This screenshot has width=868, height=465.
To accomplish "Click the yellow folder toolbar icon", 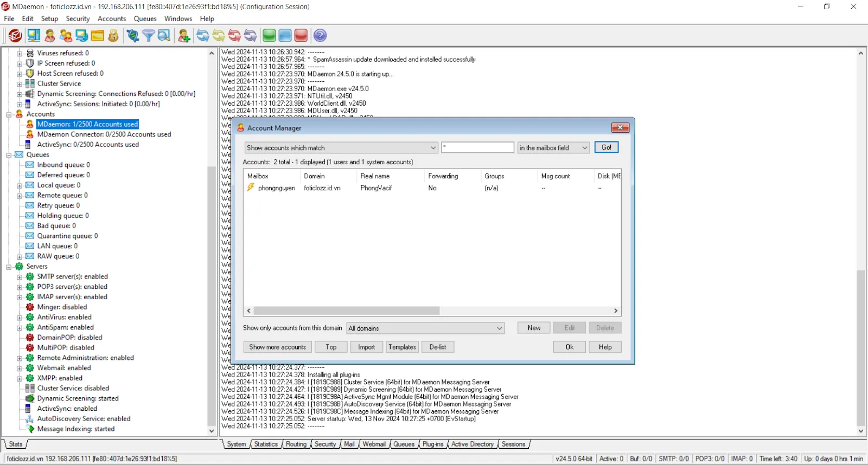I will (x=98, y=36).
